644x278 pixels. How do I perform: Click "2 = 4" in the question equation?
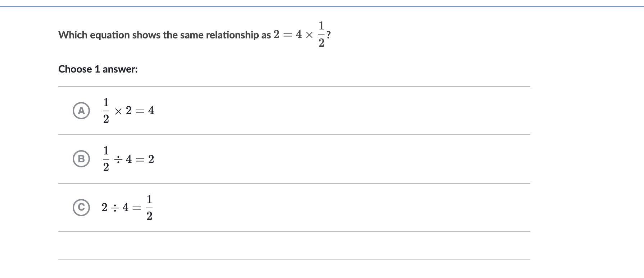point(287,34)
